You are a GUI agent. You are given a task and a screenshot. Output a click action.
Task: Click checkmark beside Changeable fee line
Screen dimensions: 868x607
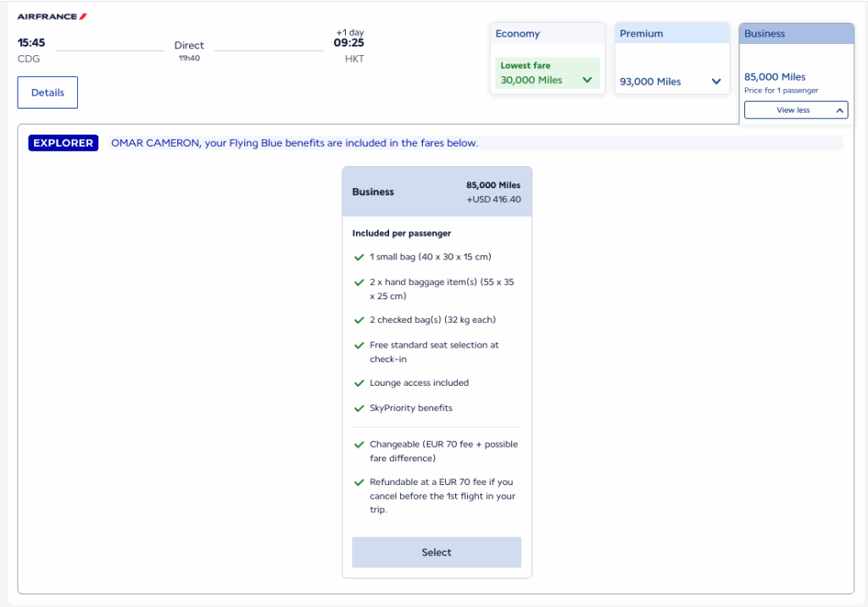pos(359,445)
